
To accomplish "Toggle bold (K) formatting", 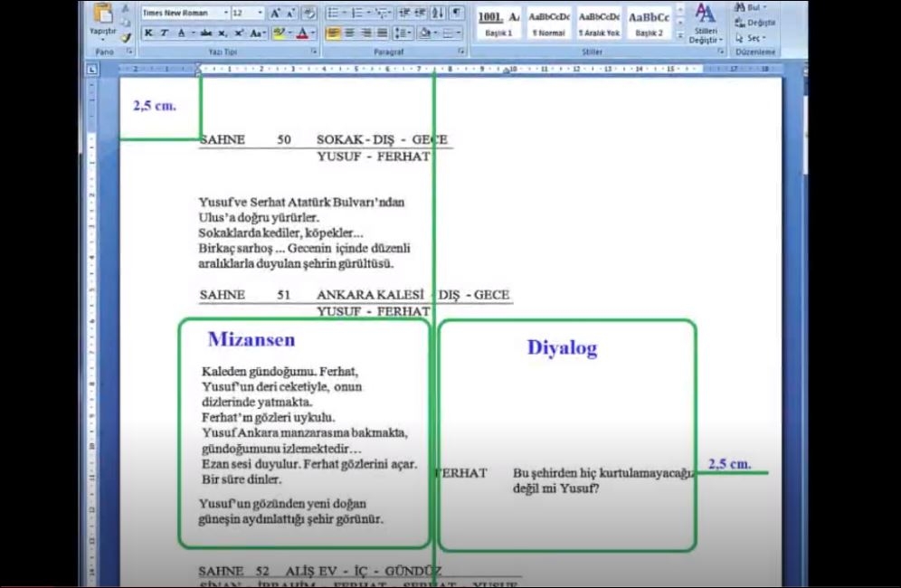I will pyautogui.click(x=148, y=33).
